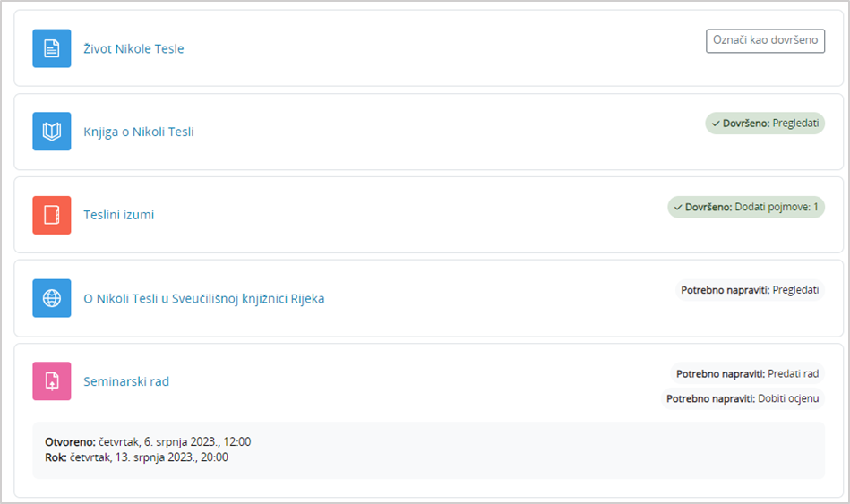Click the pink assignment icon for Seminarski rad
Screen dimensions: 850x504
(x=52, y=381)
